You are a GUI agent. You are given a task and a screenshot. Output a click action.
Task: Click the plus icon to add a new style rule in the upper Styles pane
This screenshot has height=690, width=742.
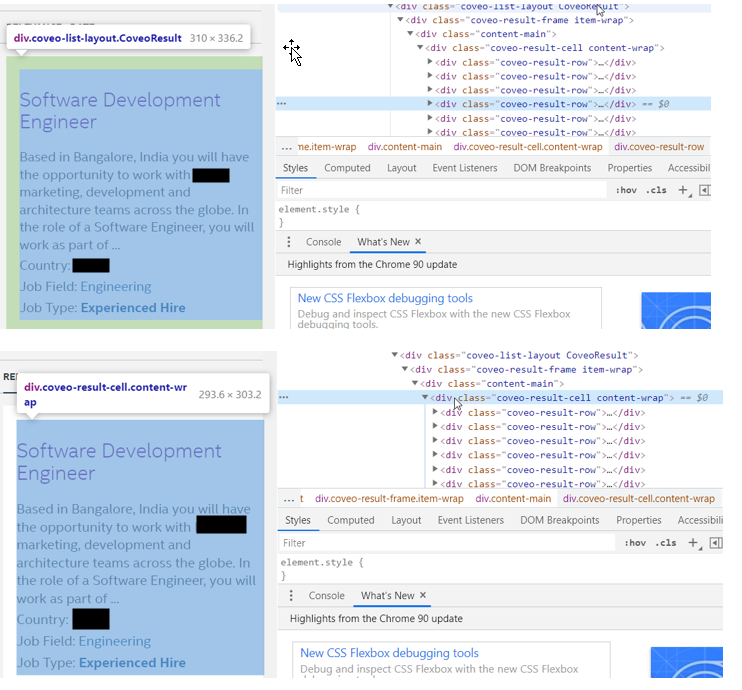tap(683, 190)
